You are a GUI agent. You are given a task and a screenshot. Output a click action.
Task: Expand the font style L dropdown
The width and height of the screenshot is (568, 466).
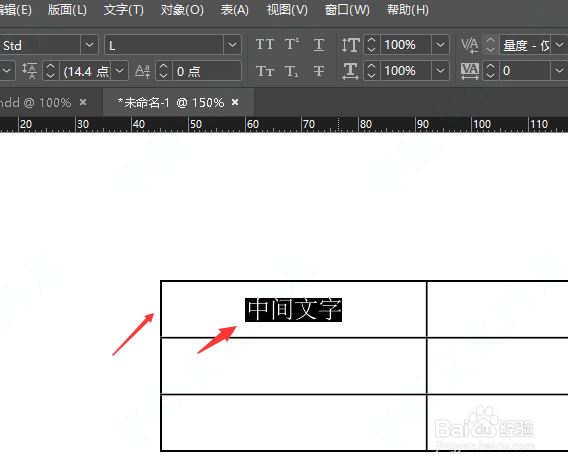[232, 45]
